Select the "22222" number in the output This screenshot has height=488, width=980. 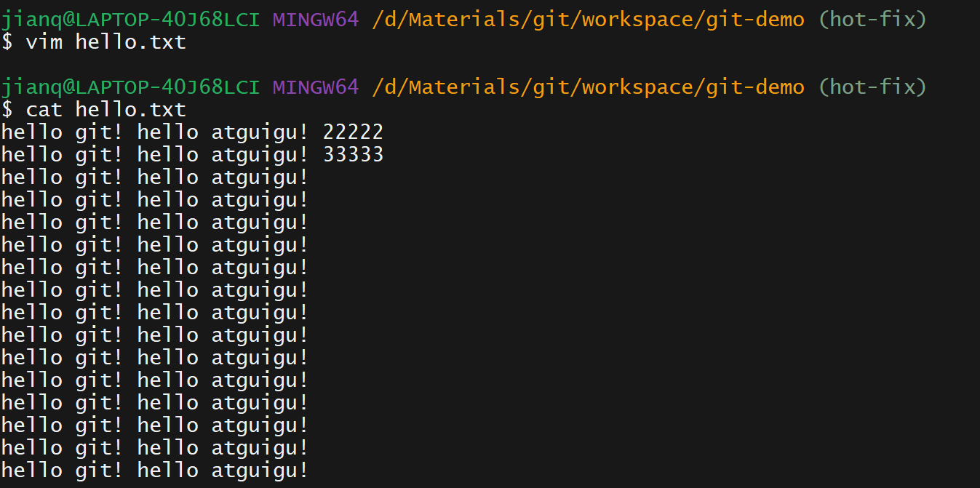point(353,132)
